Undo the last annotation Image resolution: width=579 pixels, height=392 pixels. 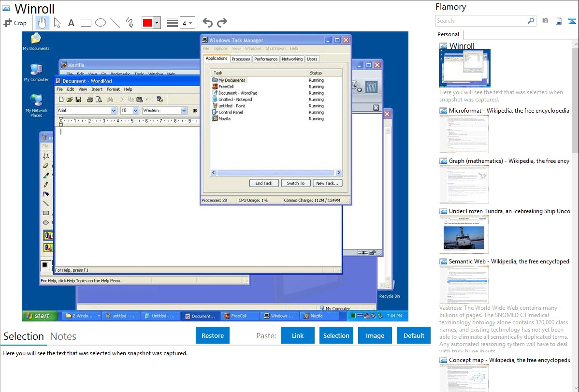pyautogui.click(x=207, y=23)
